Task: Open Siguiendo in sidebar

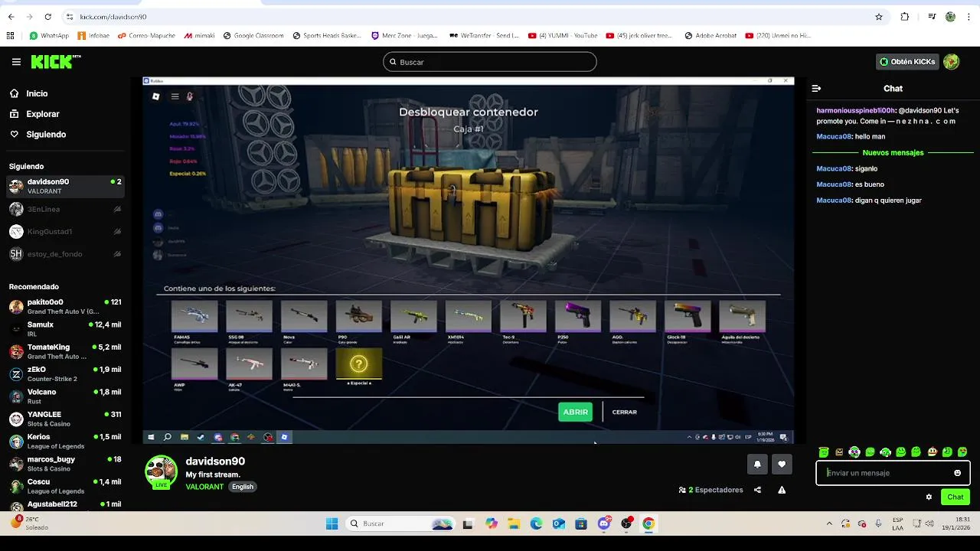Action: click(x=46, y=134)
